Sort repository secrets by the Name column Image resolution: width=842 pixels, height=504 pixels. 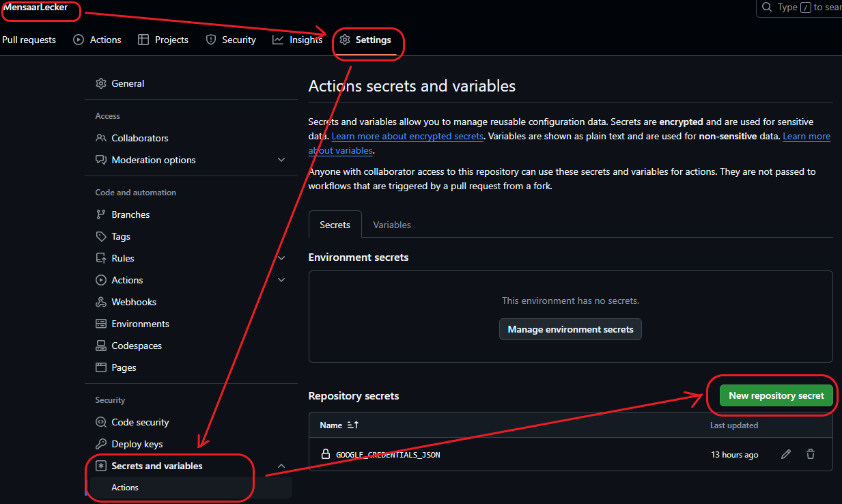[339, 425]
